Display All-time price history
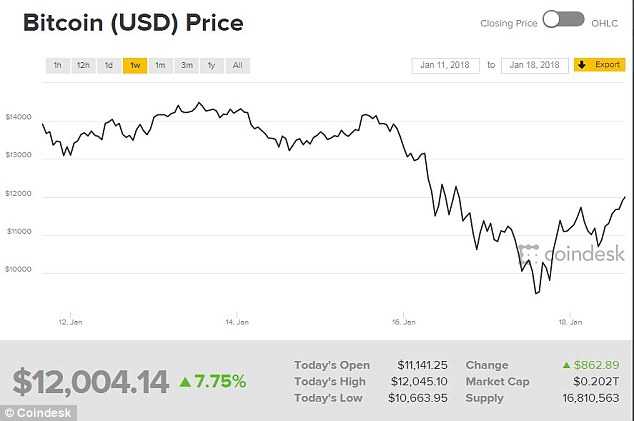The width and height of the screenshot is (634, 421). [x=238, y=66]
